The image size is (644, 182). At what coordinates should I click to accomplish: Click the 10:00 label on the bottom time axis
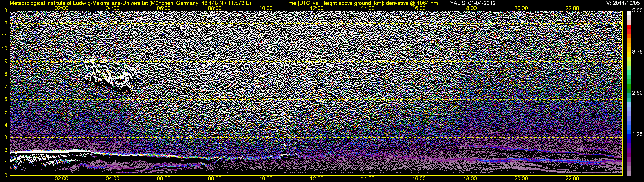pos(266,179)
